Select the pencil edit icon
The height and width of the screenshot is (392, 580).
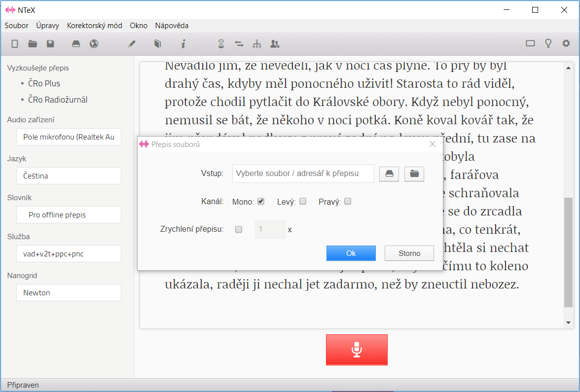pyautogui.click(x=132, y=44)
